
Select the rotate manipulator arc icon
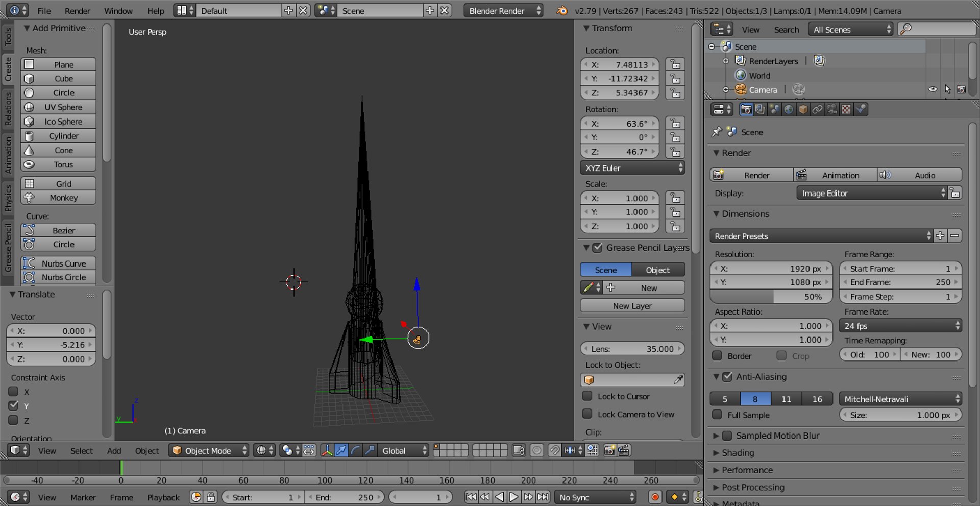click(355, 450)
